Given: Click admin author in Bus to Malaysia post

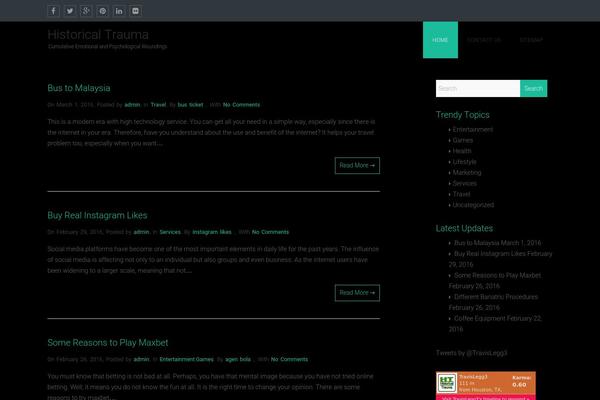Looking at the screenshot, I should tap(132, 105).
